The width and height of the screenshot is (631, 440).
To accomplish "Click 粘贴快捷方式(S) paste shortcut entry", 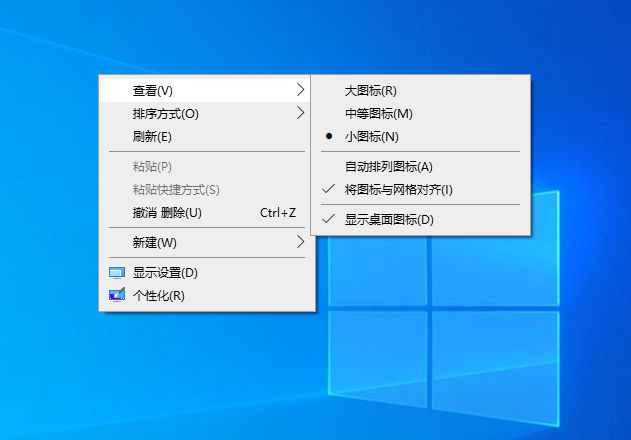I will (176, 189).
